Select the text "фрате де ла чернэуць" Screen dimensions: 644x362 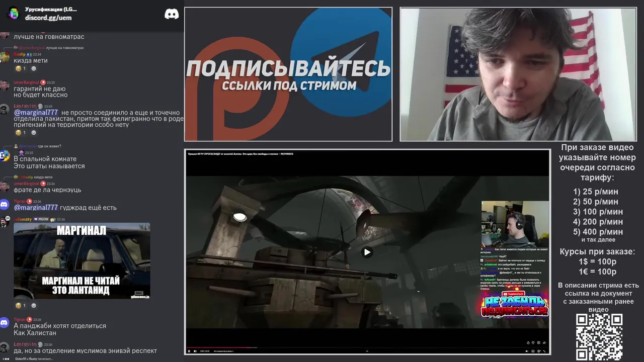tap(47, 190)
